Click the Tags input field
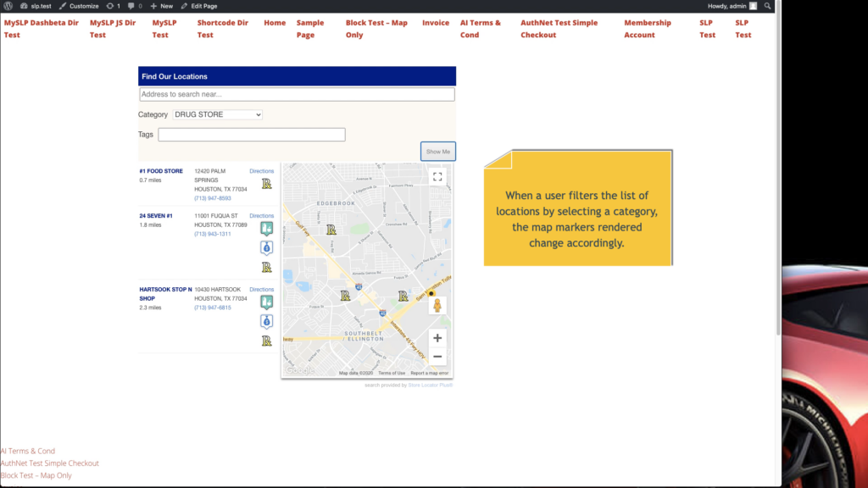This screenshot has width=868, height=488. point(251,135)
